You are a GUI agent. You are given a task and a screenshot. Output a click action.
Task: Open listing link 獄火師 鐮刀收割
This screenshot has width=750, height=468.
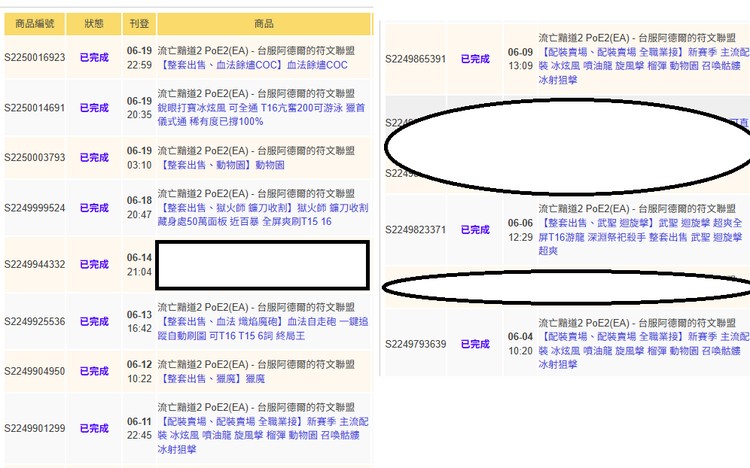pos(263,214)
